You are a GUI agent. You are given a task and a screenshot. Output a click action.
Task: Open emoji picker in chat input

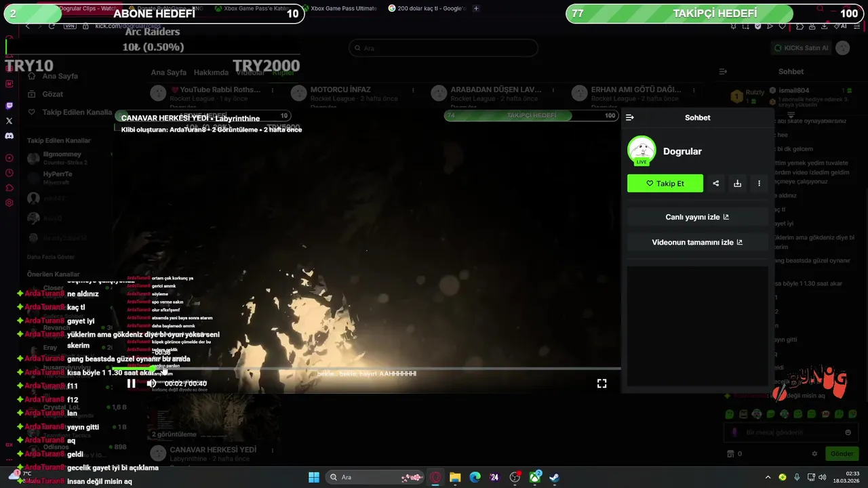click(x=848, y=432)
